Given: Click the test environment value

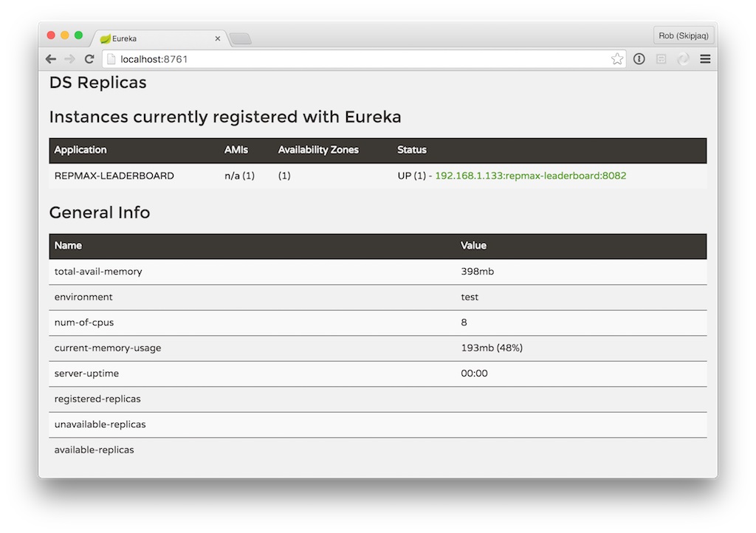Looking at the screenshot, I should point(469,297).
